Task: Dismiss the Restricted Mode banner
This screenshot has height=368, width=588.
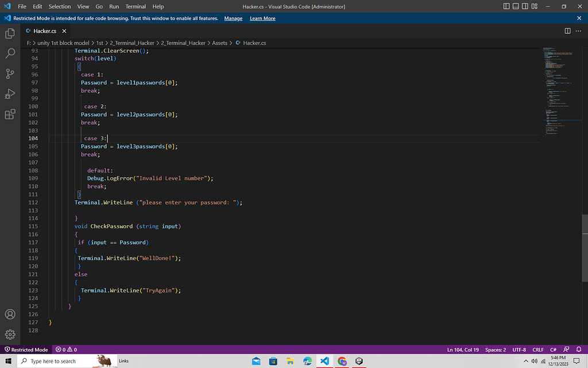Action: (x=579, y=18)
